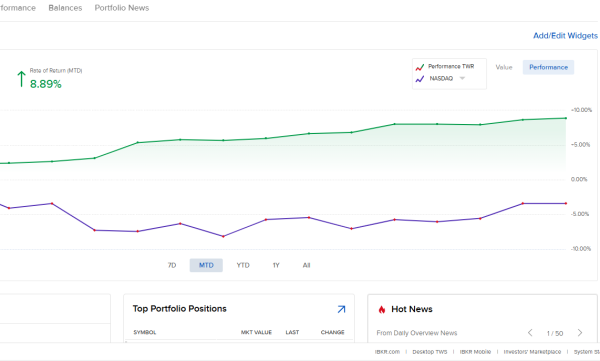Click the last green data point on the chart

click(566, 118)
